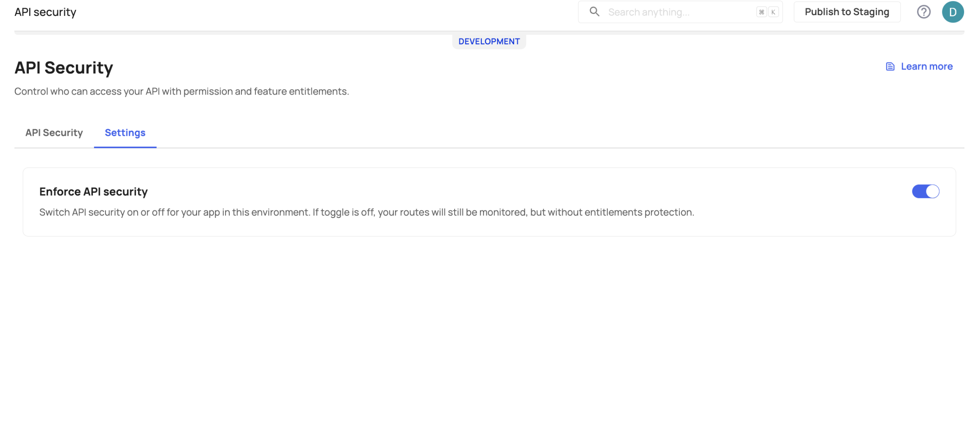
Task: Expand the account menu via avatar D
Action: [x=954, y=12]
